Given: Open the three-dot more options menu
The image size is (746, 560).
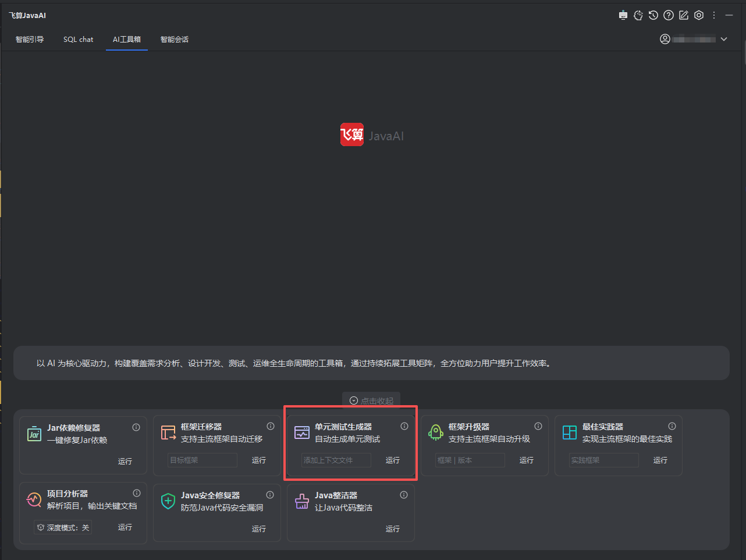Looking at the screenshot, I should pos(714,15).
